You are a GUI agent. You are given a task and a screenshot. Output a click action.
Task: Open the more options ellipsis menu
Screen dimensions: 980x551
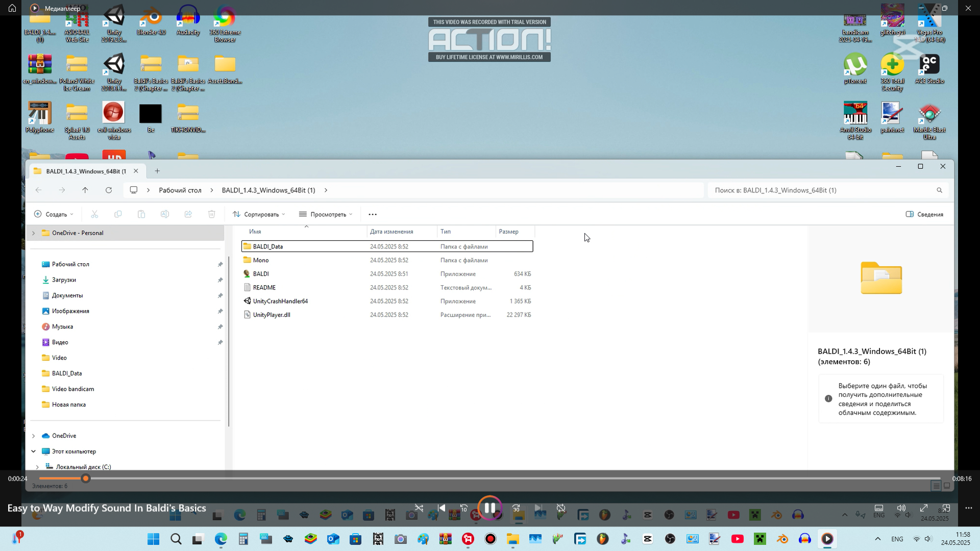[969, 508]
